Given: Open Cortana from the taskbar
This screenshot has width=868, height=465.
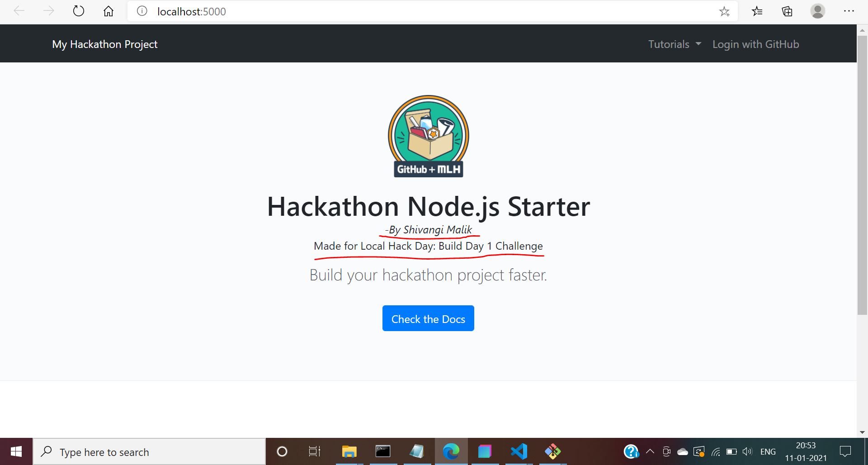Looking at the screenshot, I should pyautogui.click(x=282, y=451).
